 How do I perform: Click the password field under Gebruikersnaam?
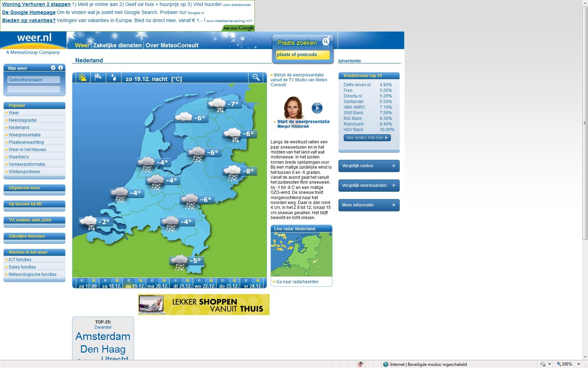click(34, 89)
